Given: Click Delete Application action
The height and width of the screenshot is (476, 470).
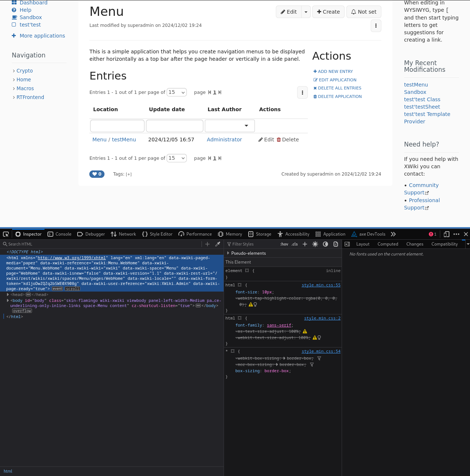Looking at the screenshot, I should (338, 96).
